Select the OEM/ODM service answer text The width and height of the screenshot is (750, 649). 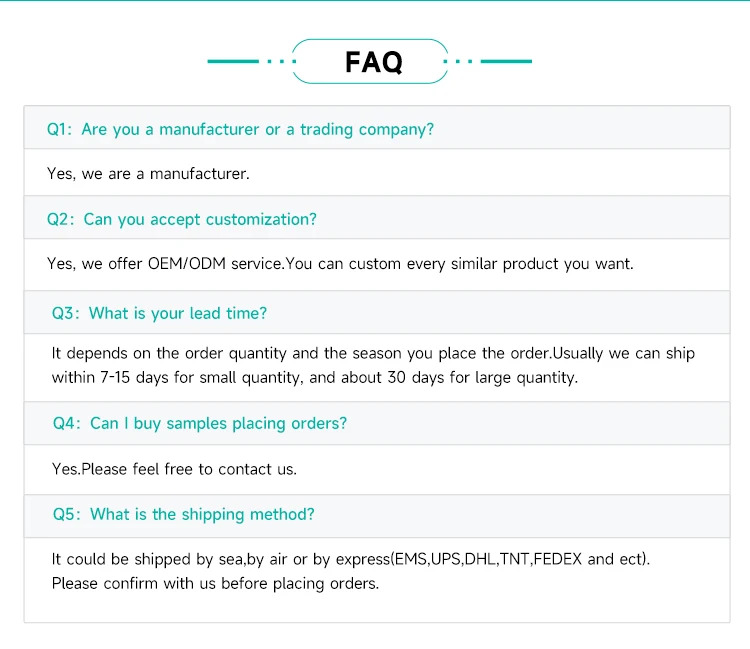click(x=340, y=264)
